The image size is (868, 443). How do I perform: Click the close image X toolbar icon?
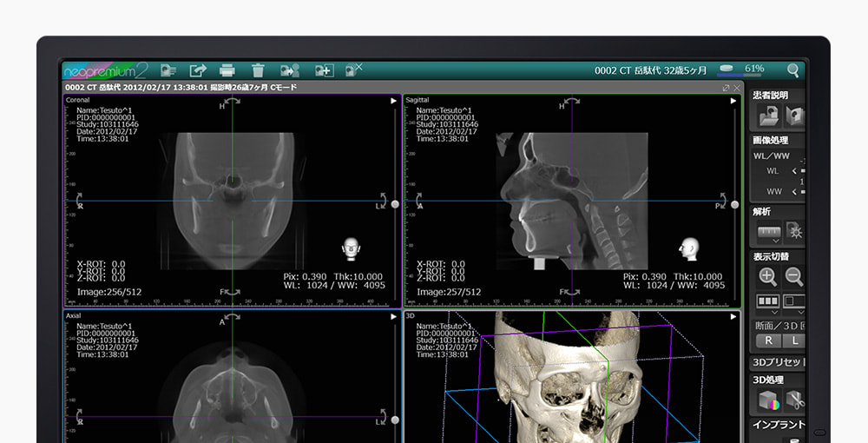tap(354, 69)
